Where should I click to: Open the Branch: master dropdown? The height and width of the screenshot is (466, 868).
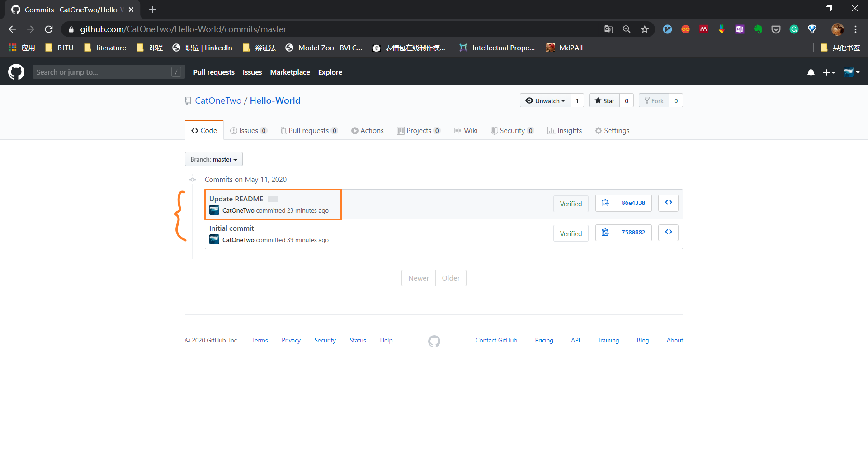(x=214, y=159)
